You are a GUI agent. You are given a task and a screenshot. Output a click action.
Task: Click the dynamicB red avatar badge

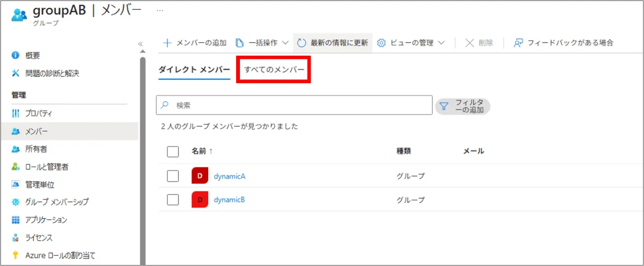click(x=200, y=199)
